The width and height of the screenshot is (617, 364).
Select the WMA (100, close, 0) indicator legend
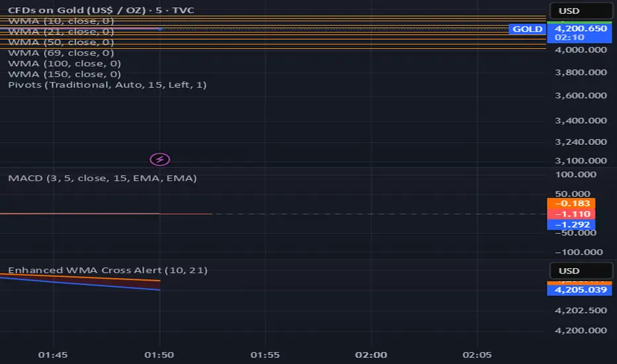click(64, 64)
